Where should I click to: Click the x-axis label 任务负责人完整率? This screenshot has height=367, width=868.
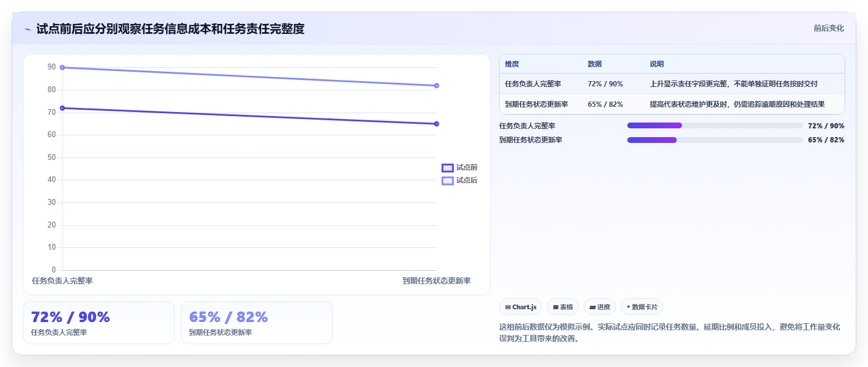(x=62, y=281)
